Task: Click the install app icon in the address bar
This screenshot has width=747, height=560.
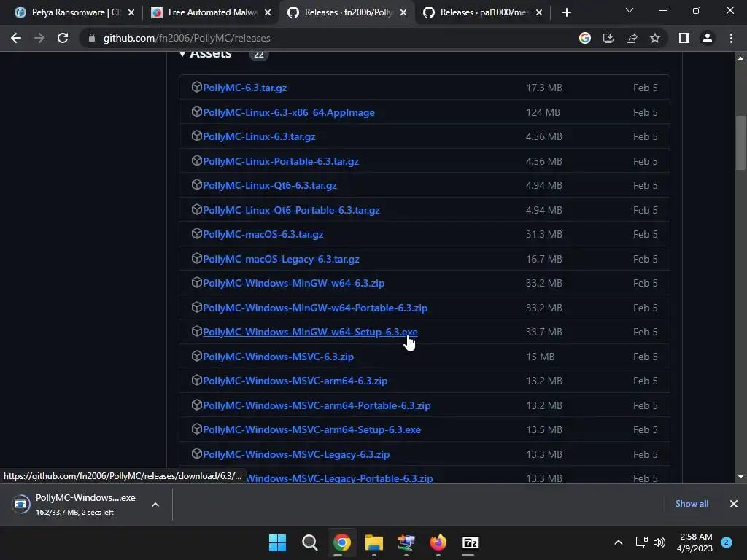Action: pyautogui.click(x=608, y=38)
